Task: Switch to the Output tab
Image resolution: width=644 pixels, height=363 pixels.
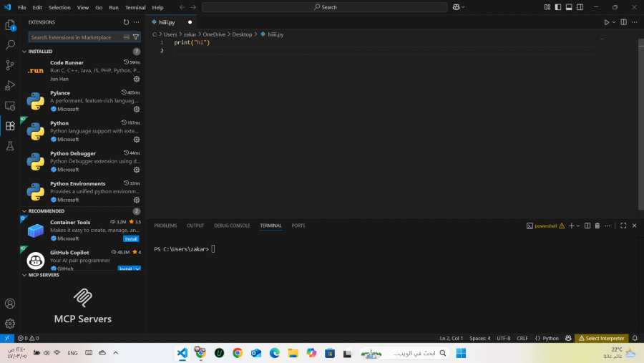Action: (x=195, y=226)
